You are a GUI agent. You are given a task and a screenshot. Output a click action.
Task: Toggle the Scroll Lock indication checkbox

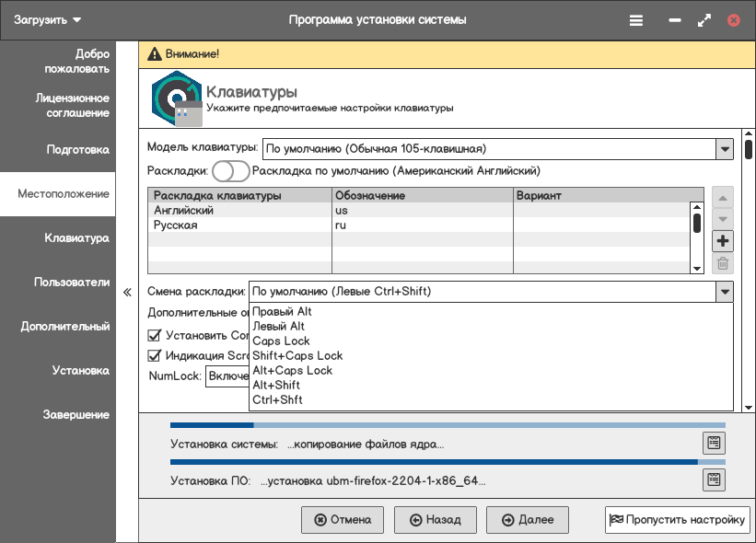click(155, 355)
